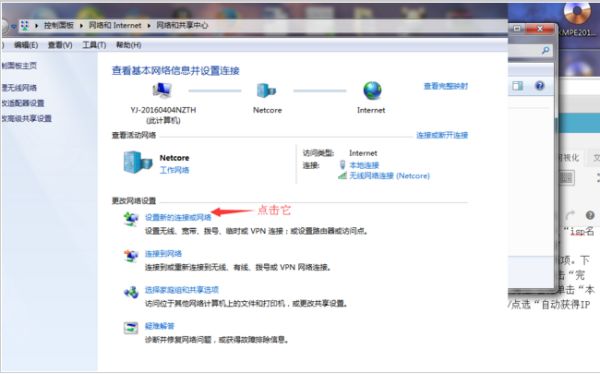Click the 工作网络 network type link
This screenshot has width=600, height=374.
pyautogui.click(x=174, y=170)
